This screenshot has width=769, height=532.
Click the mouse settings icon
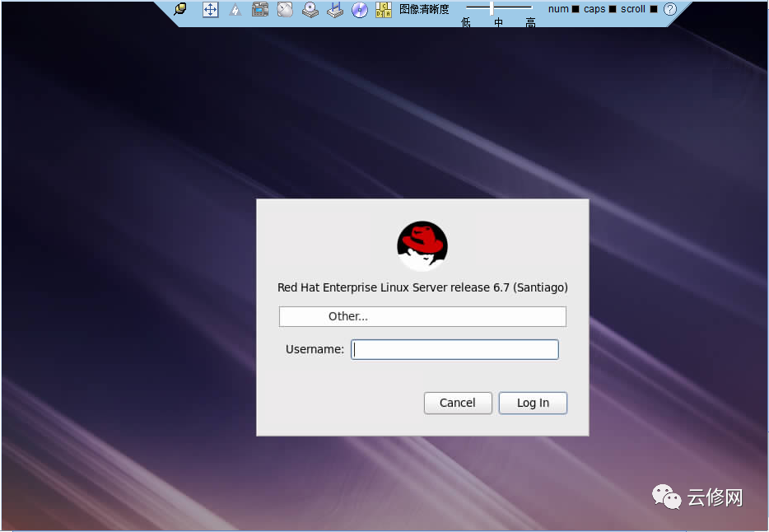click(x=285, y=9)
